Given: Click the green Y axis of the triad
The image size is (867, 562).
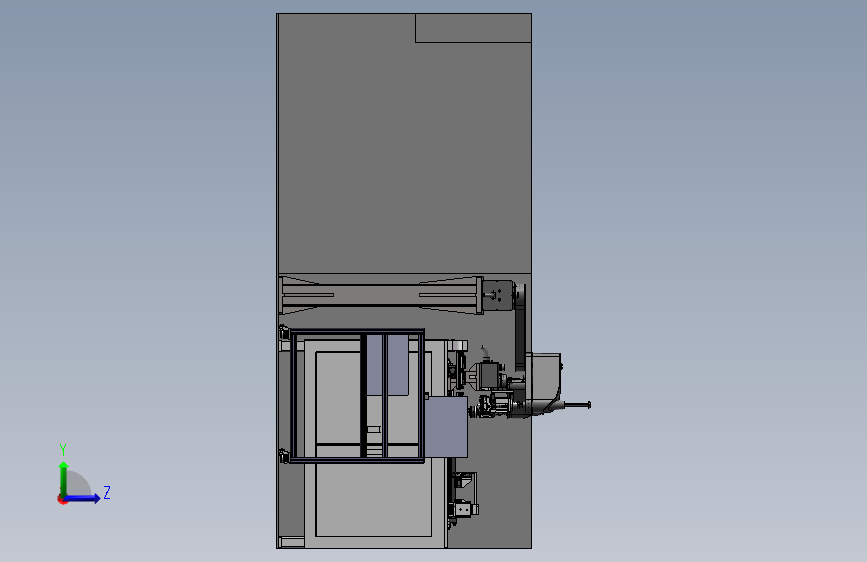Looking at the screenshot, I should (x=64, y=478).
